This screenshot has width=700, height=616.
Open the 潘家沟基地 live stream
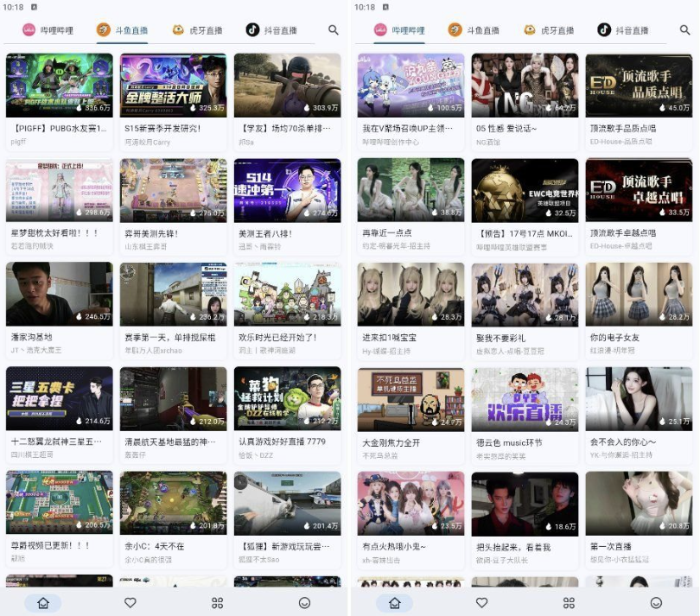click(x=59, y=295)
